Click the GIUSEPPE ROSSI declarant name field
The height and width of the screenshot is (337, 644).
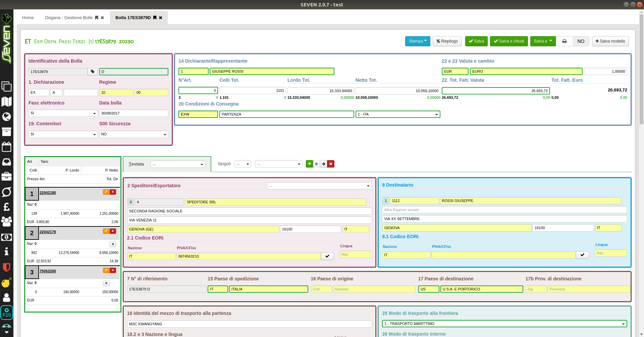pos(272,71)
